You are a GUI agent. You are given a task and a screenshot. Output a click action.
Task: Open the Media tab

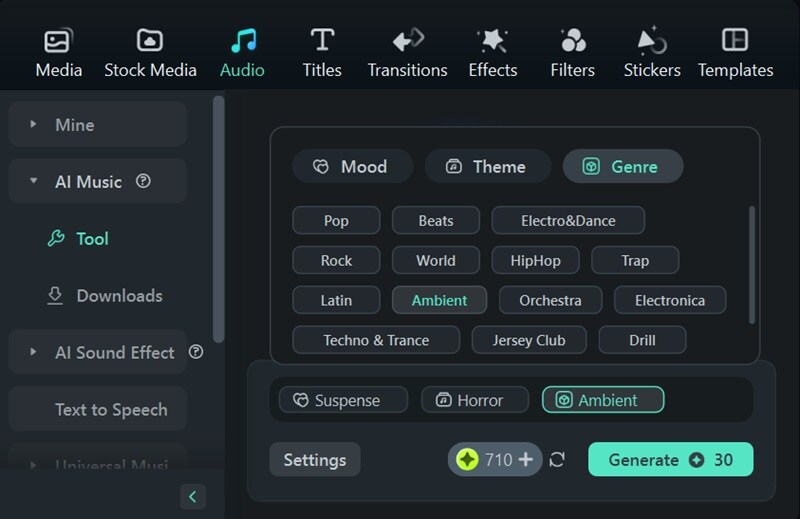pyautogui.click(x=59, y=53)
